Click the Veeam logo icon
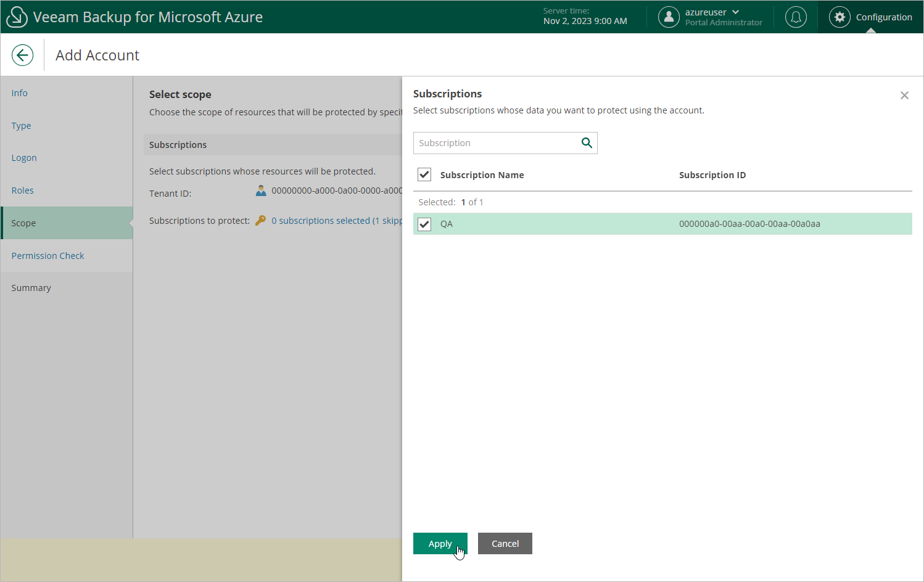The height and width of the screenshot is (582, 924). [17, 17]
